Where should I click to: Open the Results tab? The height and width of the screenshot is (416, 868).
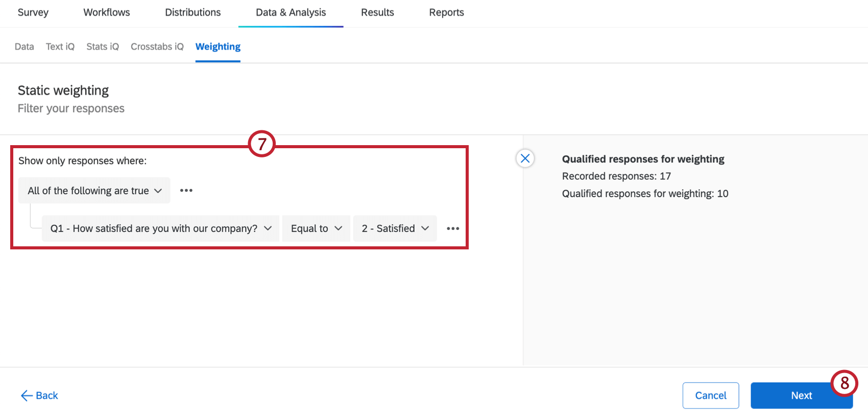point(377,12)
